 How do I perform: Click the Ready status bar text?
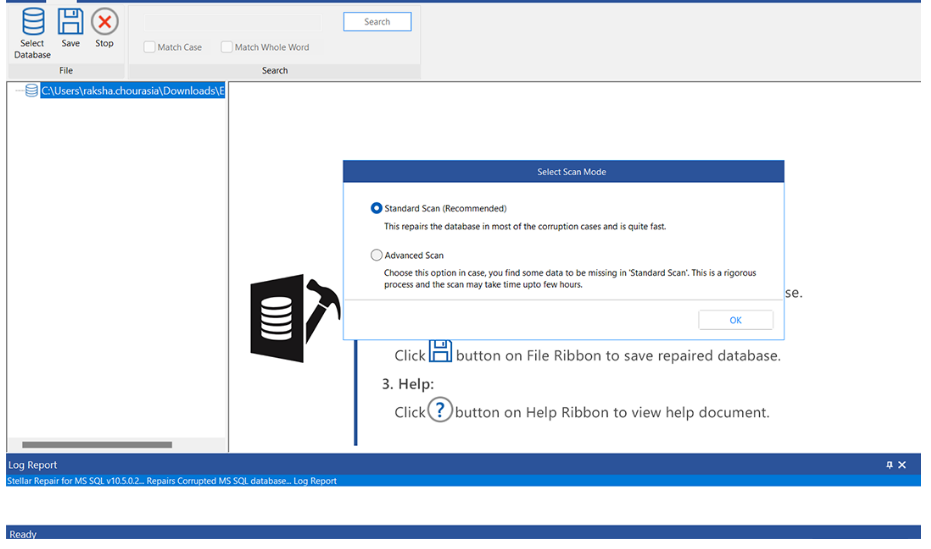pyautogui.click(x=23, y=534)
